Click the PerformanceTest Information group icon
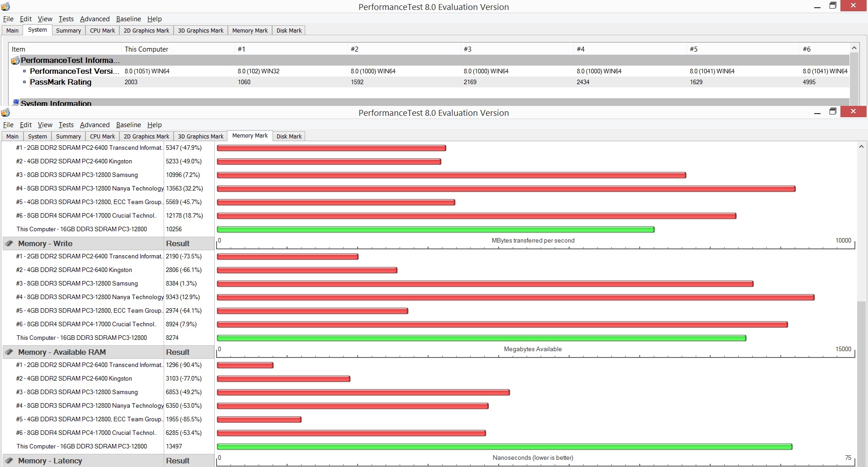868x467 pixels. pos(15,60)
